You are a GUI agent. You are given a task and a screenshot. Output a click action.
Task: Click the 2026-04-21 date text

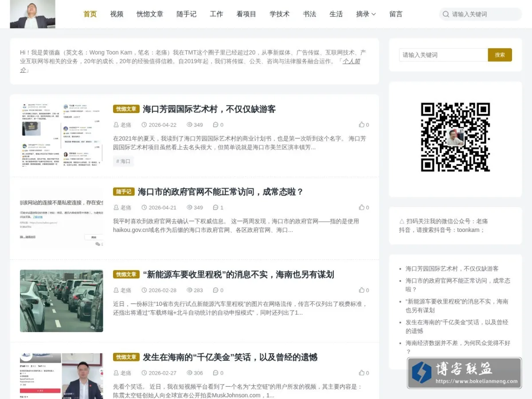162,207
